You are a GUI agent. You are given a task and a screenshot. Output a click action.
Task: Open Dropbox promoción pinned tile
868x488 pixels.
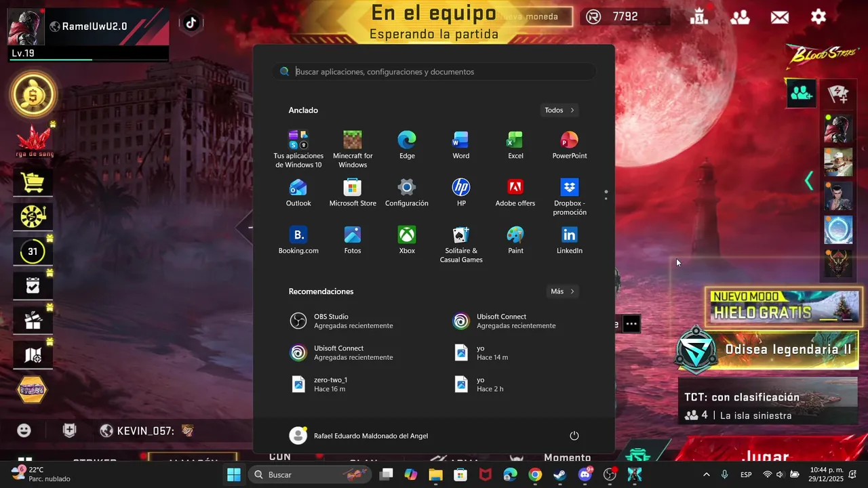coord(570,197)
